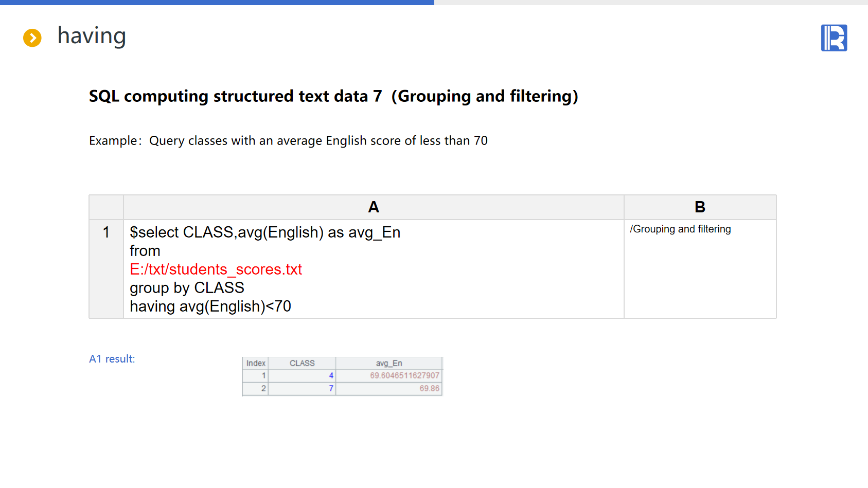
Task: Select column header B in code grid
Action: click(700, 207)
